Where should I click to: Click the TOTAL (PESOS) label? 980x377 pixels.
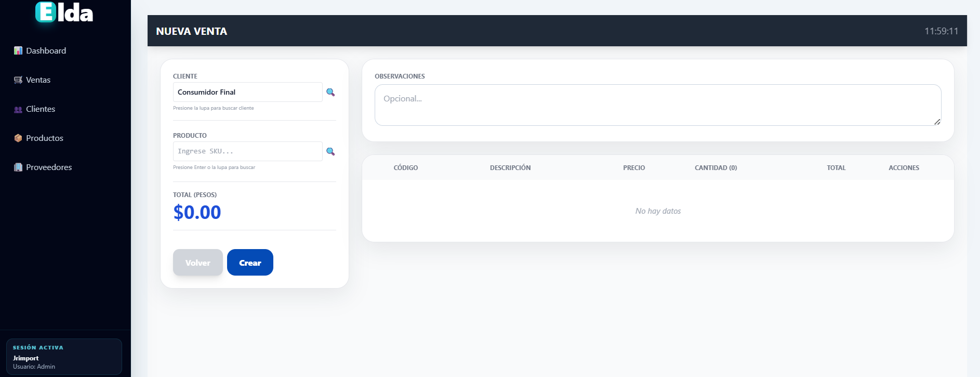pos(195,194)
